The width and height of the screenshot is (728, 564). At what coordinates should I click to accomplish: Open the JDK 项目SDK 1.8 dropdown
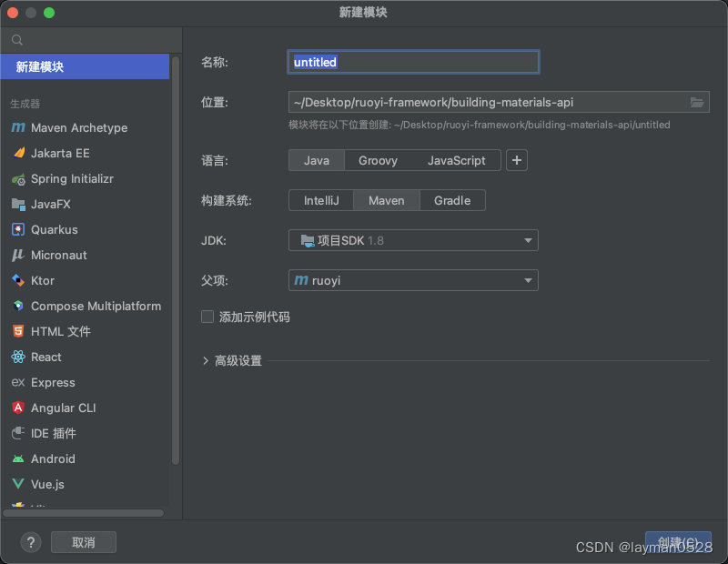[x=413, y=240]
